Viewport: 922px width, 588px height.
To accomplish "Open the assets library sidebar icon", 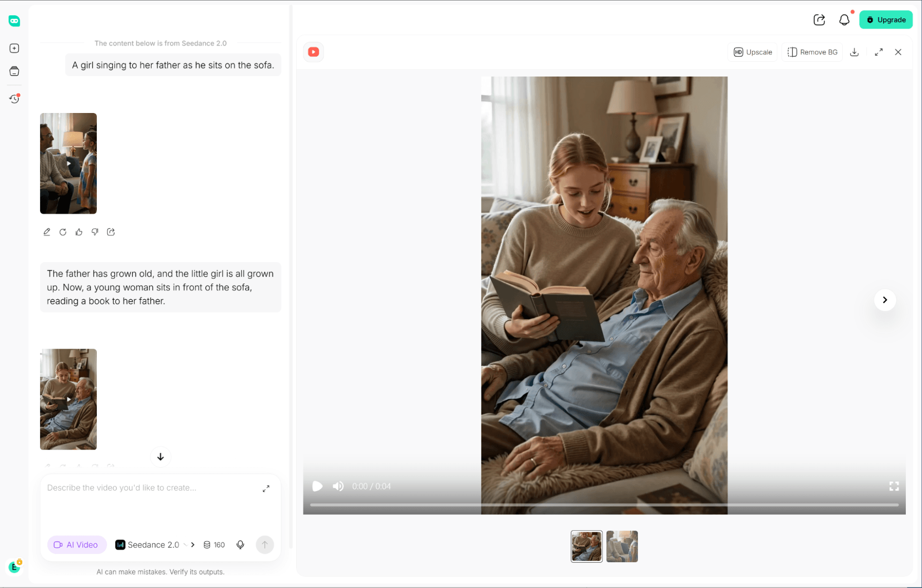I will tap(14, 71).
